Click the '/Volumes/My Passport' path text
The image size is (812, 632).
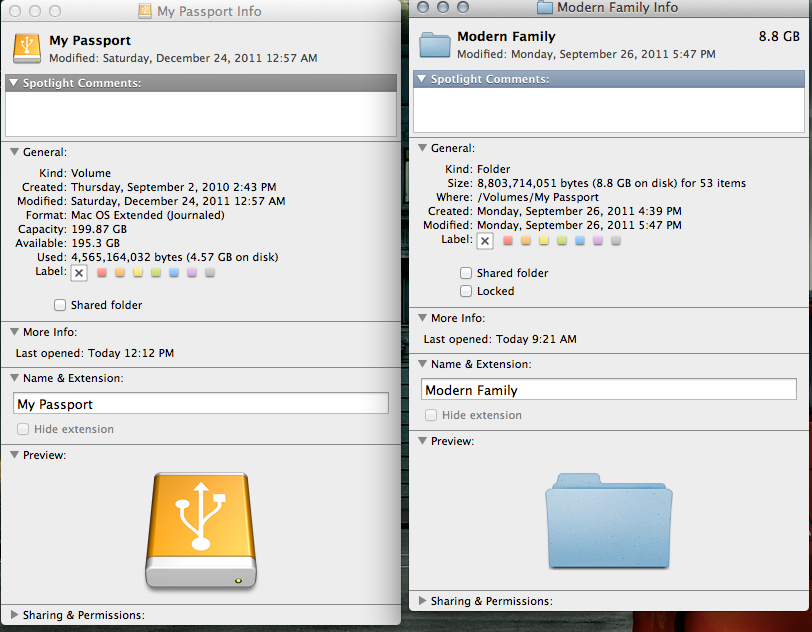pyautogui.click(x=538, y=197)
